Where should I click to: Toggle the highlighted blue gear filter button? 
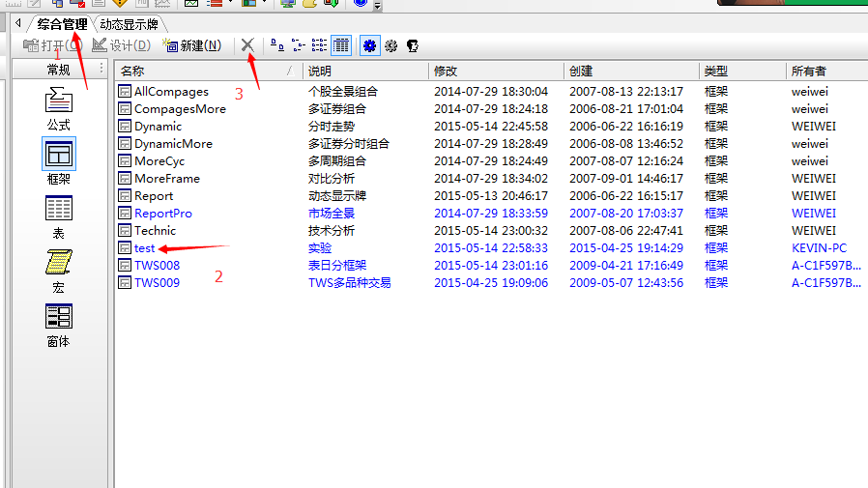(x=369, y=45)
